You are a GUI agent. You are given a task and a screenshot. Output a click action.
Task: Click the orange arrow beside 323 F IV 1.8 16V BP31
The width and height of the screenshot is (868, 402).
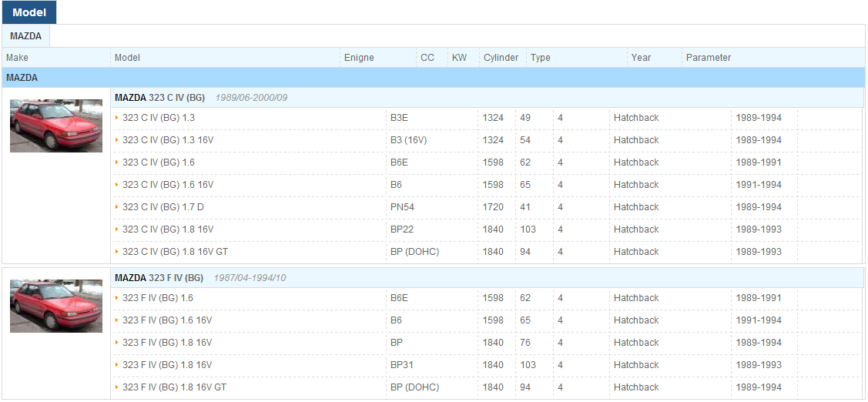(x=117, y=365)
